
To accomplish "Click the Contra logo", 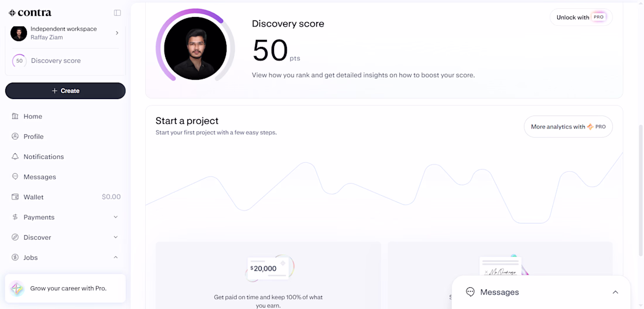I will (30, 13).
